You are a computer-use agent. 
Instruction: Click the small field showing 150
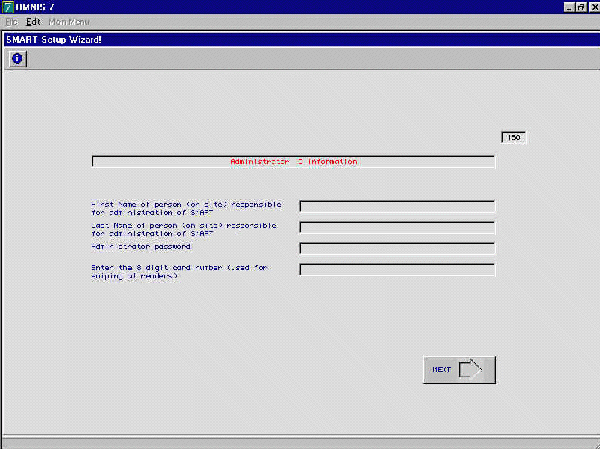[x=514, y=137]
